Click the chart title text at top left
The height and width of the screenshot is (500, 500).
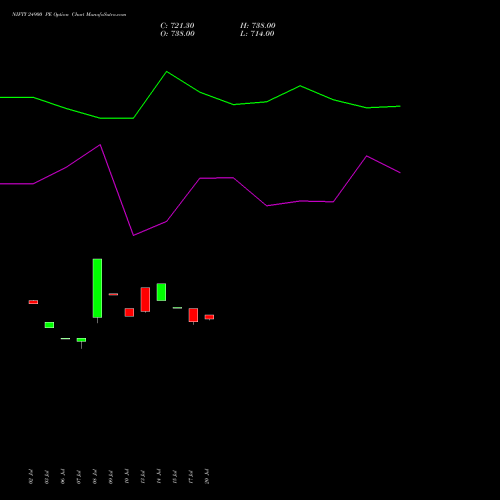pos(69,15)
